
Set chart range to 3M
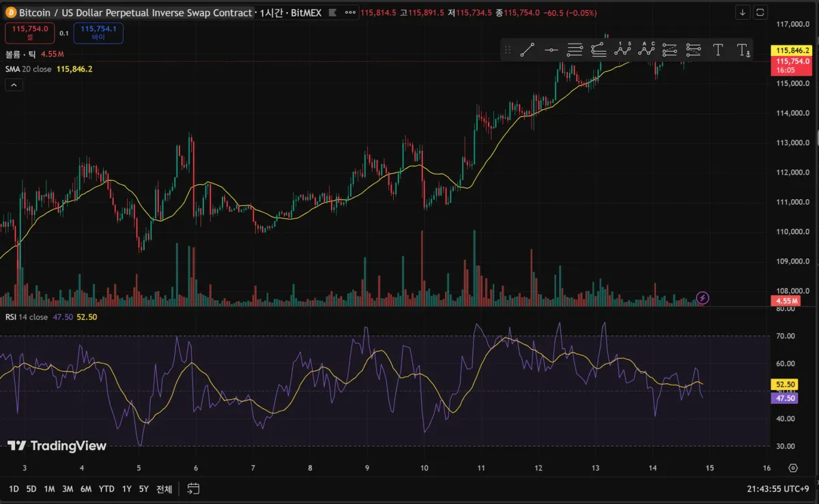pyautogui.click(x=68, y=489)
